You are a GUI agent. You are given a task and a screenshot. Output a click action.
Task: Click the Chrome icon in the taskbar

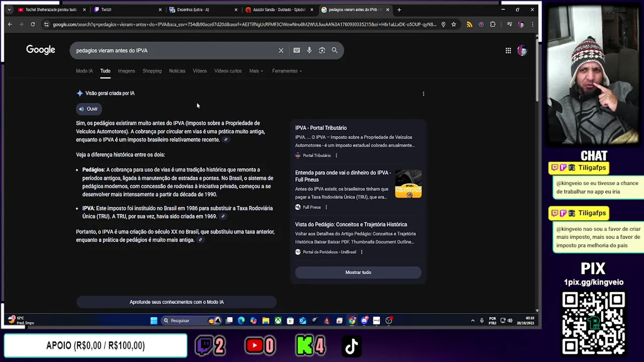click(352, 320)
